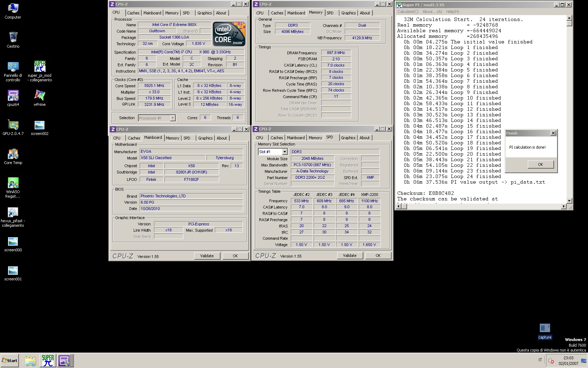This screenshot has height=368, width=588.
Task: Click the system tray alert icon
Action: (551, 361)
